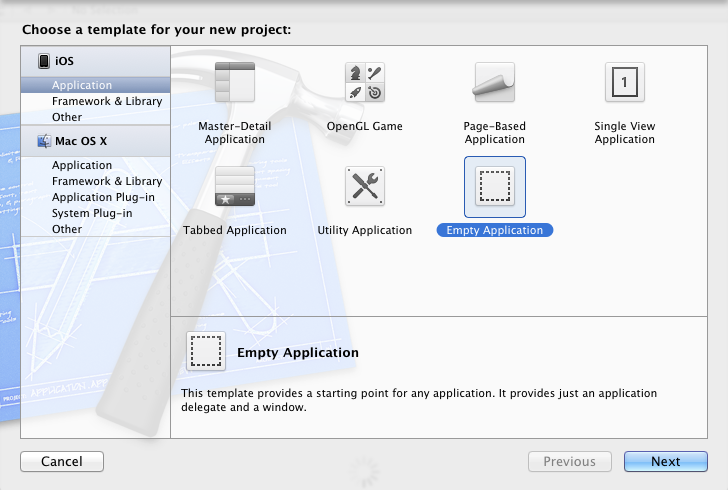
Task: Click the Empty Application dashed-square icon
Action: click(x=495, y=186)
